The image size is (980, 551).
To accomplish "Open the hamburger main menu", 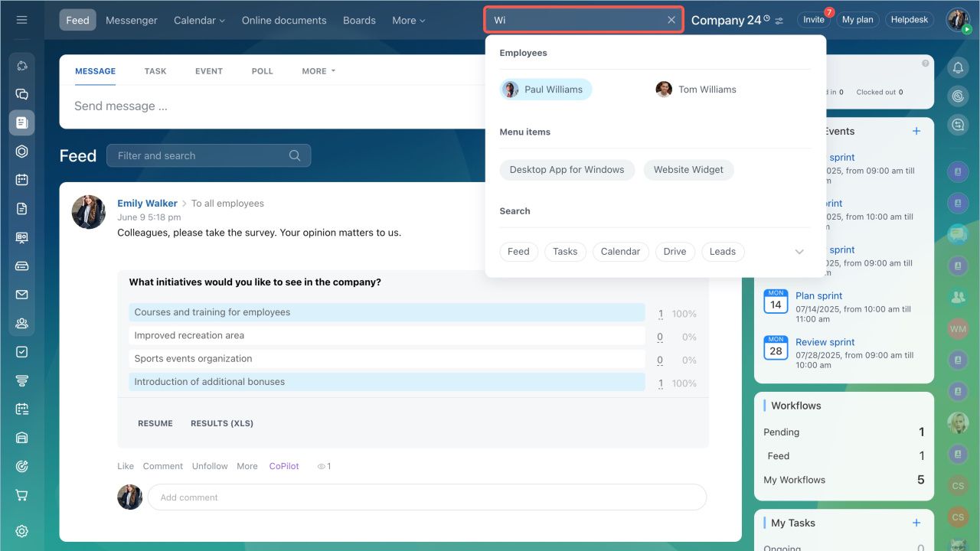I will click(21, 20).
